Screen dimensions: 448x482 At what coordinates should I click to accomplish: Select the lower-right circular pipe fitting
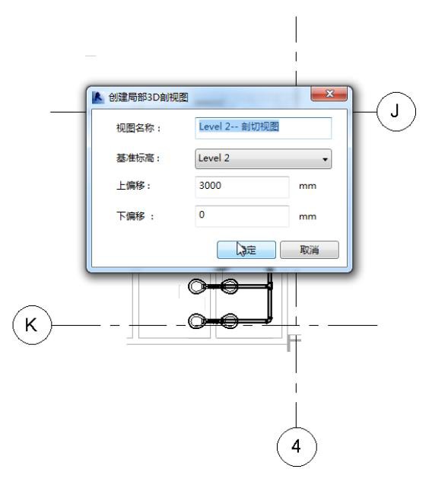(230, 321)
